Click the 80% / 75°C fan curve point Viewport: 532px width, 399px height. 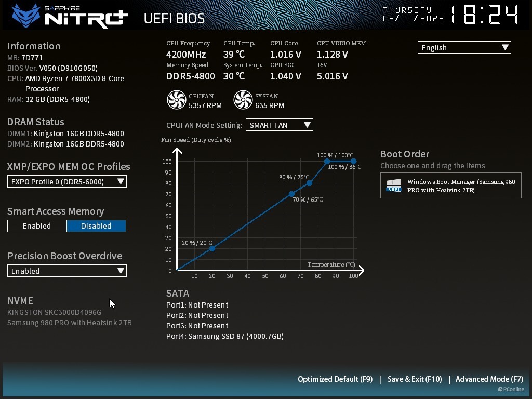pyautogui.click(x=310, y=183)
